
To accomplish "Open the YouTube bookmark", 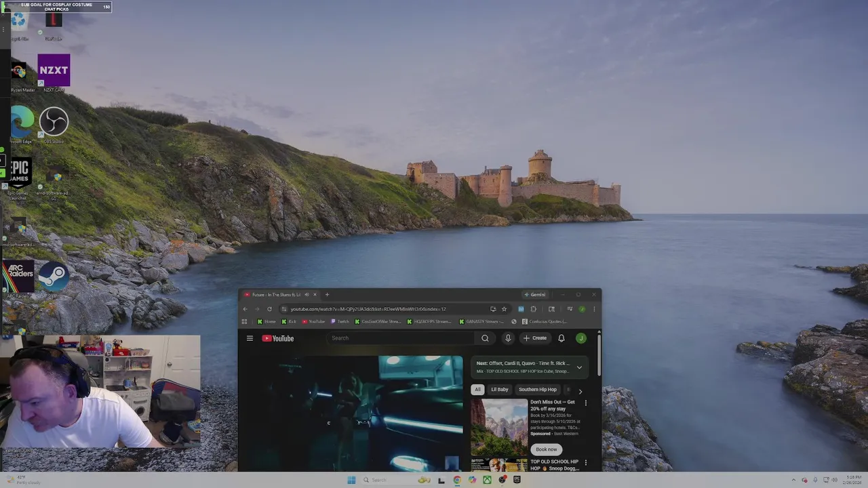I will pyautogui.click(x=314, y=321).
